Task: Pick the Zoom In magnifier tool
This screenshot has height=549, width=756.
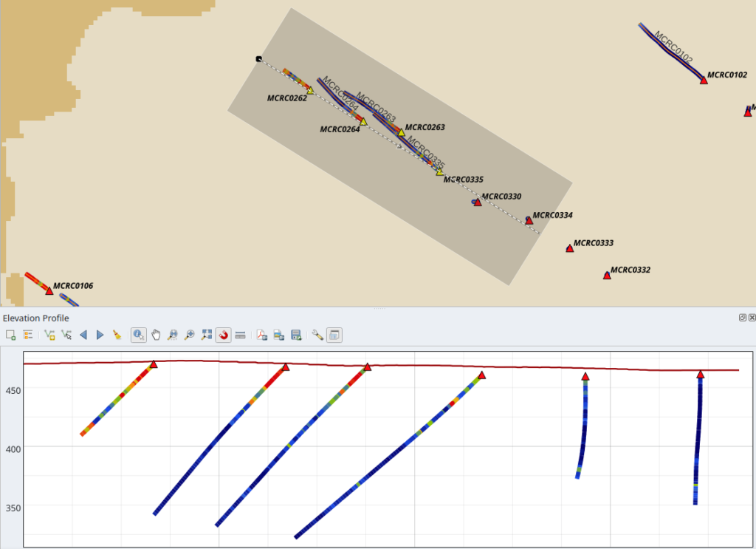Action: (x=189, y=335)
